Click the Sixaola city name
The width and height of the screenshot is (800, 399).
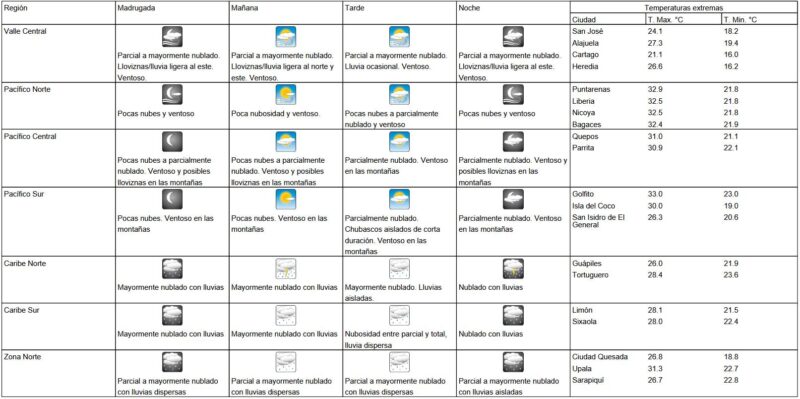point(585,322)
